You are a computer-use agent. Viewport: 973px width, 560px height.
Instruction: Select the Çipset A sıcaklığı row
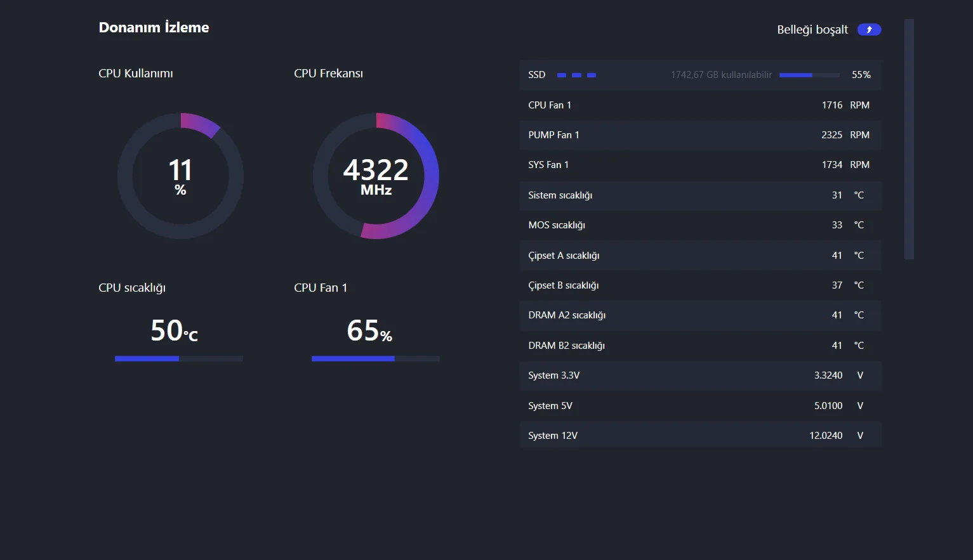point(699,256)
